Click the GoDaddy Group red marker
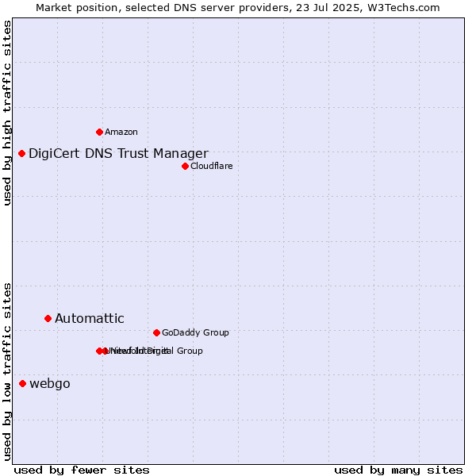This screenshot has height=476, width=476. [x=156, y=332]
